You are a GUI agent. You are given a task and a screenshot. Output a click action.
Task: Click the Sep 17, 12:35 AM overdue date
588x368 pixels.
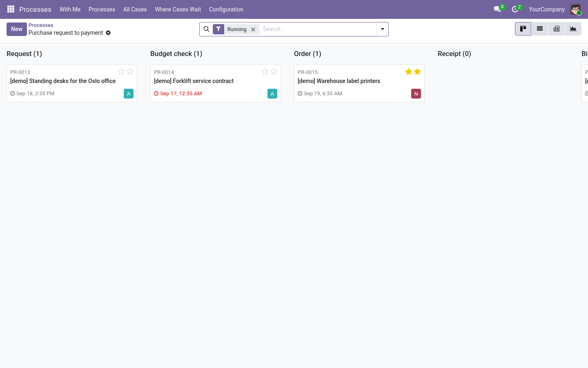tap(181, 94)
